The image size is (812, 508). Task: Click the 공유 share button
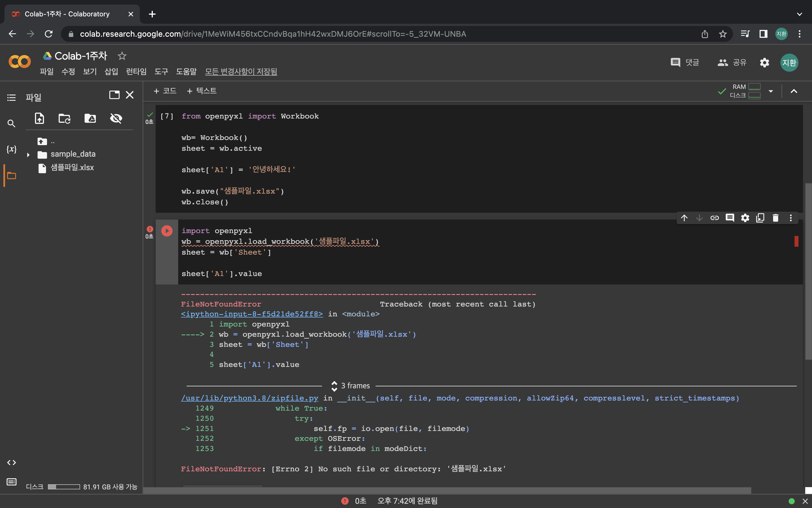(732, 62)
